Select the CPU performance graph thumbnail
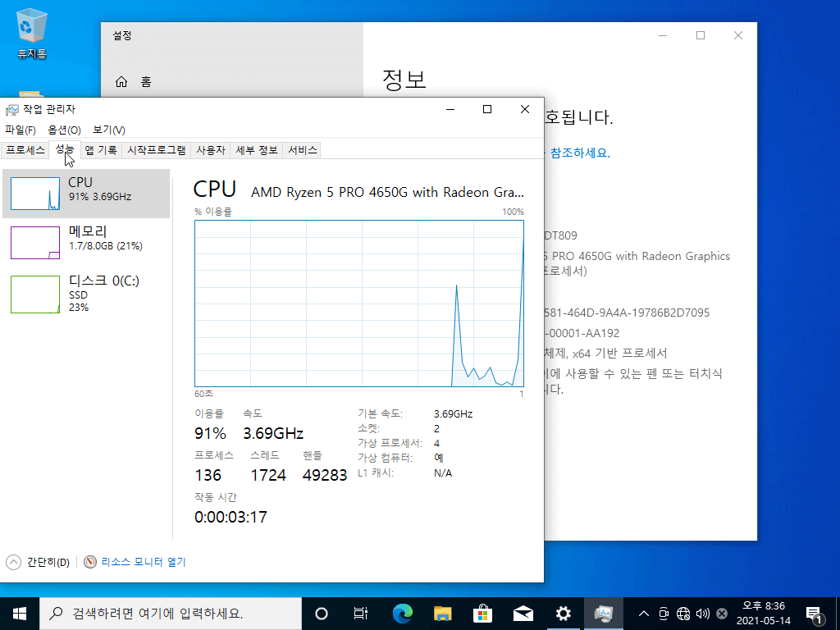This screenshot has height=630, width=840. tap(35, 194)
